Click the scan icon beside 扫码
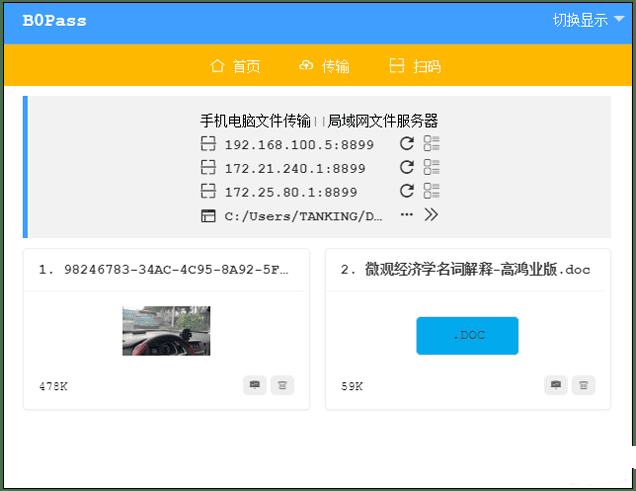 pyautogui.click(x=396, y=65)
